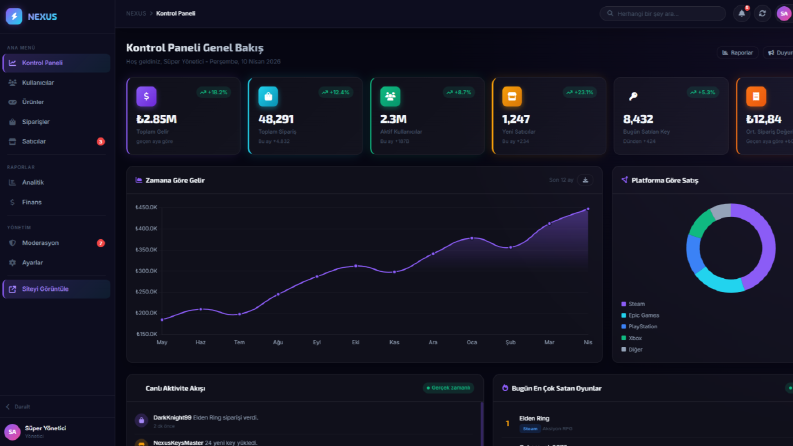Click the 1,247 new sellers value
This screenshot has width=793, height=446.
coord(516,119)
